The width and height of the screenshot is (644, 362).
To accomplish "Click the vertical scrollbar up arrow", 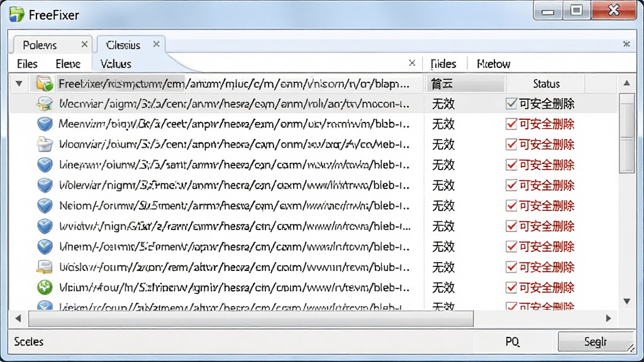I will click(x=627, y=84).
